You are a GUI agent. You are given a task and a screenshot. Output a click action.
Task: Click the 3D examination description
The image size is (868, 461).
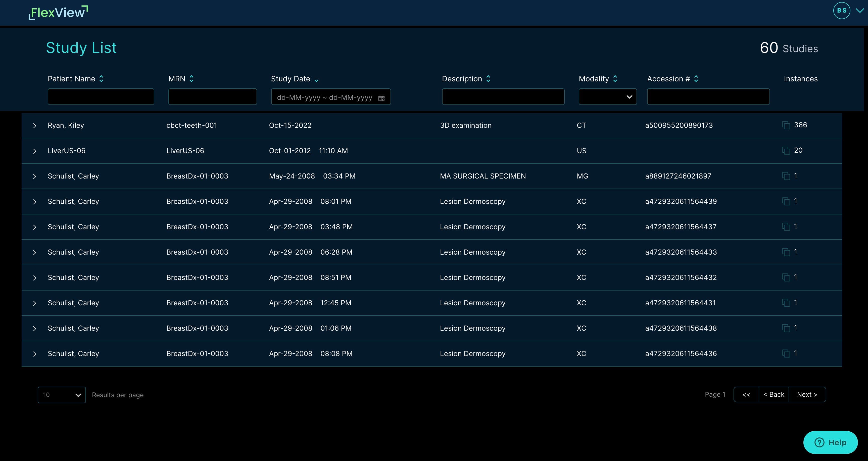[x=466, y=125]
